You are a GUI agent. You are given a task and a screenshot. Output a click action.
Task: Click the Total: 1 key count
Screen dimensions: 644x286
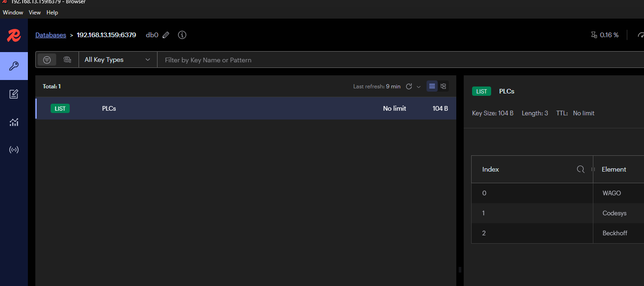[x=52, y=86]
